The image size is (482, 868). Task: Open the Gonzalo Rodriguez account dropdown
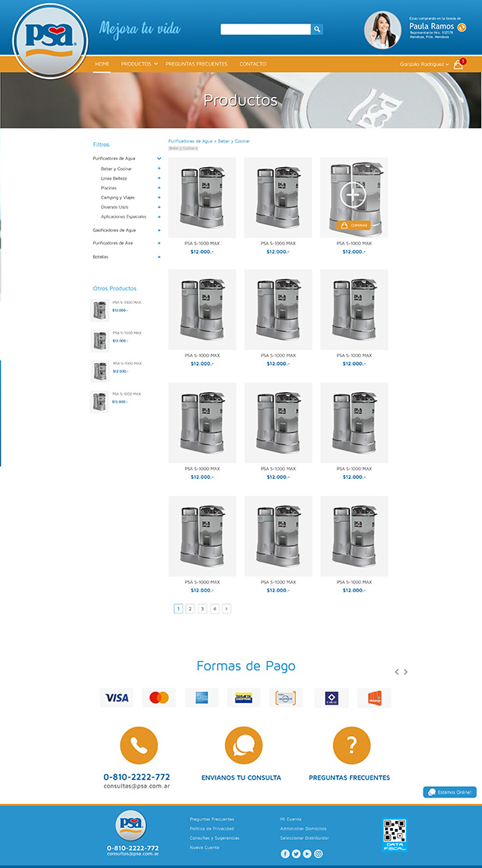(424, 64)
